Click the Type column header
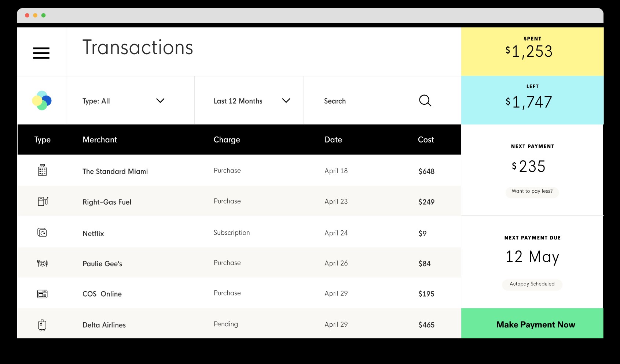 [x=43, y=140]
